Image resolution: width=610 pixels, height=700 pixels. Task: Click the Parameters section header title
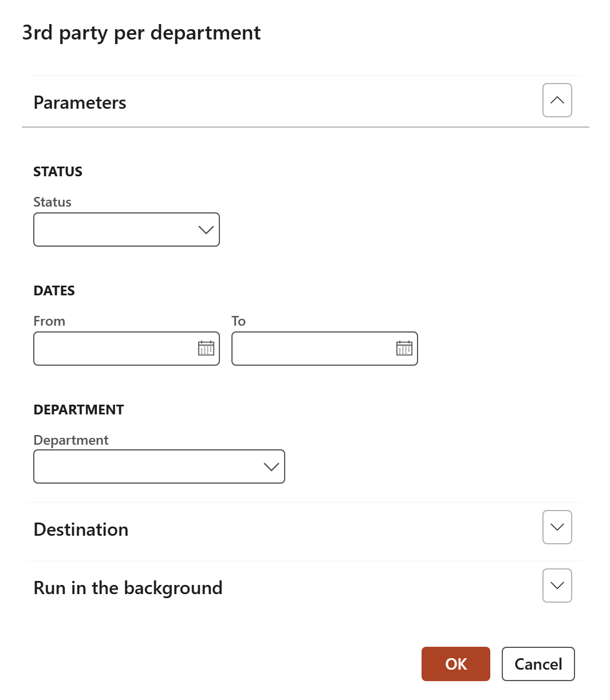coord(80,103)
